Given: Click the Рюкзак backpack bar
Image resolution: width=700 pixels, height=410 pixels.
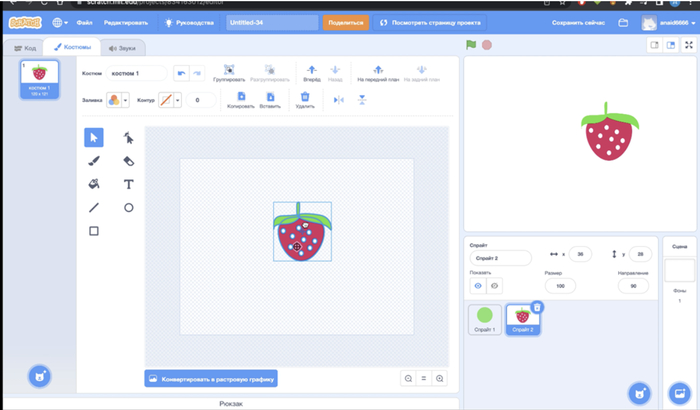Looking at the screenshot, I should (x=230, y=403).
